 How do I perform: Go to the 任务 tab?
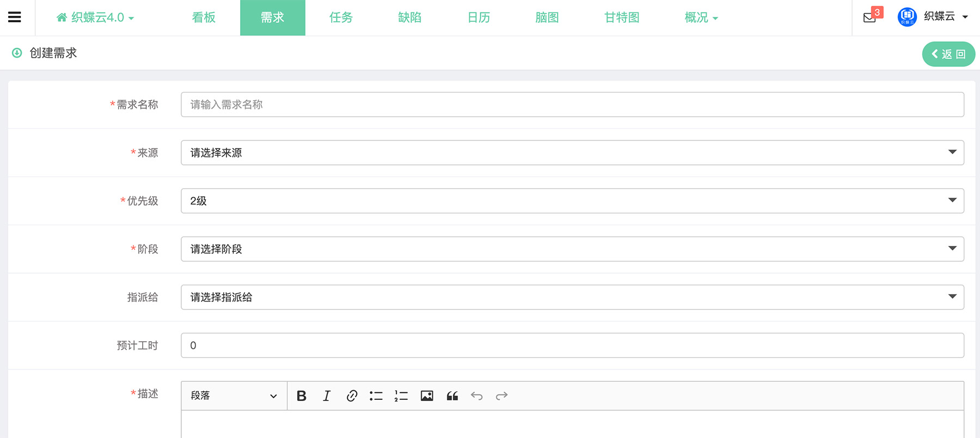[341, 17]
